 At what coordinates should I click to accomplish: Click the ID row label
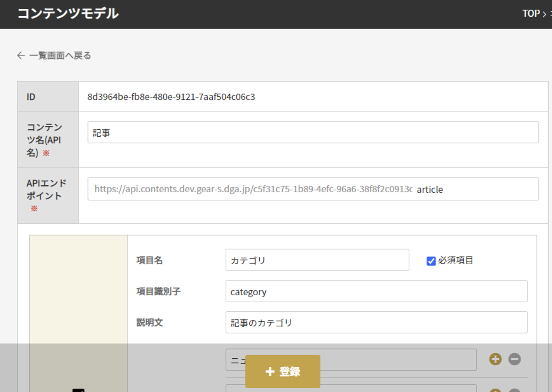[x=31, y=97]
